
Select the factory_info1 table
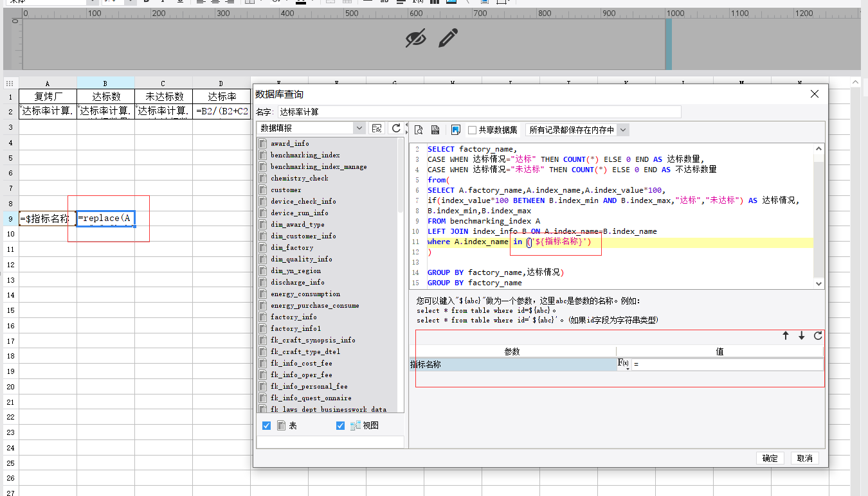click(295, 328)
